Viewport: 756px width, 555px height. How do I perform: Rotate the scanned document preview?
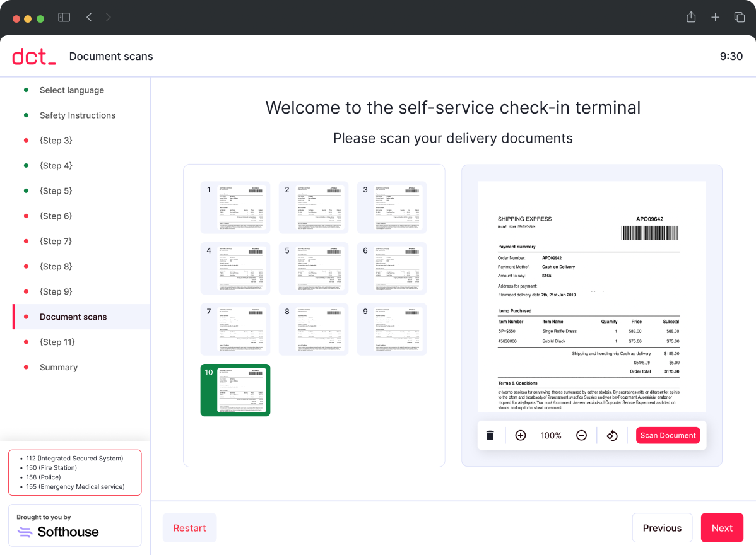(x=611, y=435)
